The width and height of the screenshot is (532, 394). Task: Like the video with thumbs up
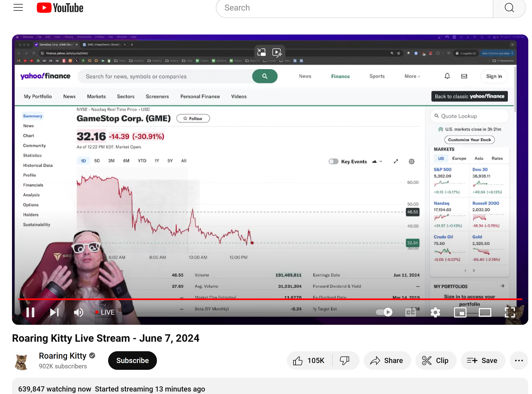(309, 360)
